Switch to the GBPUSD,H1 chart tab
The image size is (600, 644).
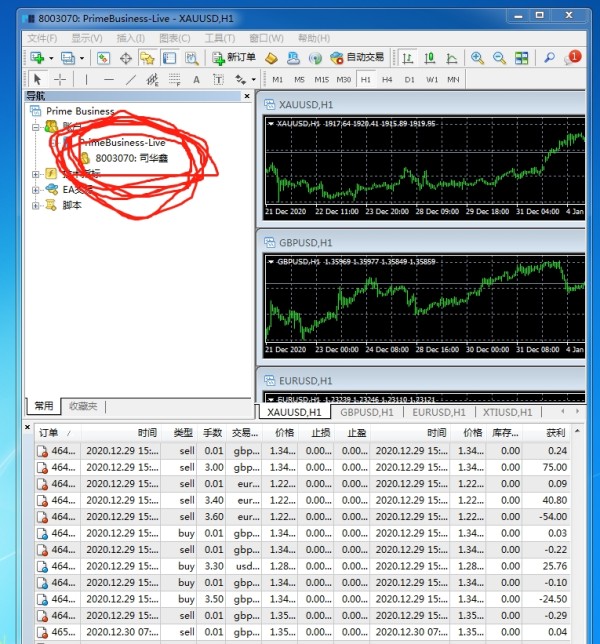[x=366, y=412]
